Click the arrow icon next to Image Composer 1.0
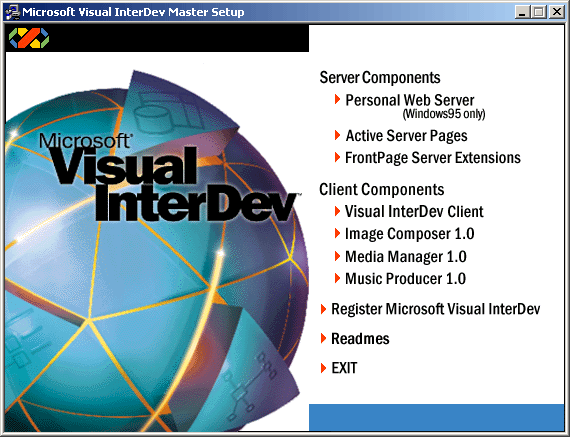This screenshot has width=570, height=437. tap(337, 233)
